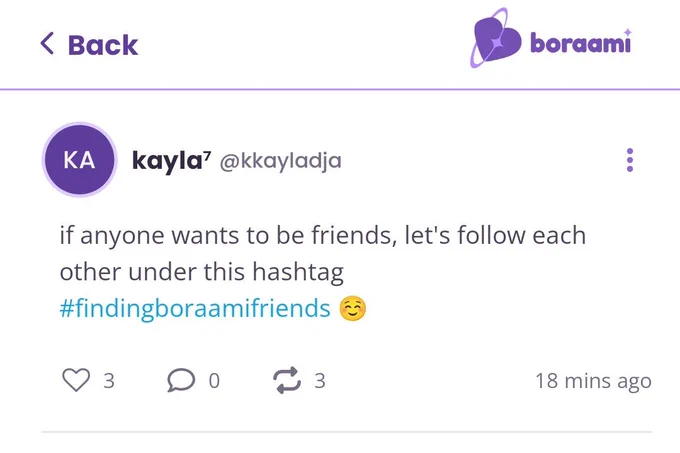View the comment count of 0

[214, 381]
